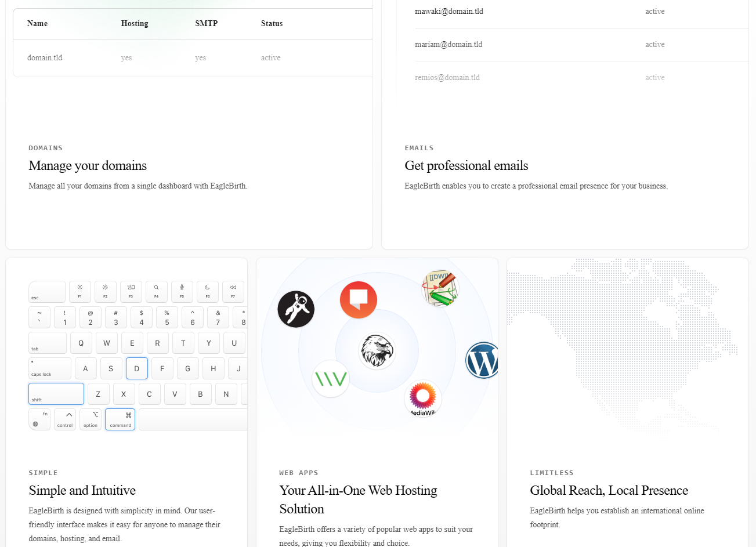Viewport: 756px width, 547px height.
Task: Click the F6 moon key
Action: pos(208,292)
